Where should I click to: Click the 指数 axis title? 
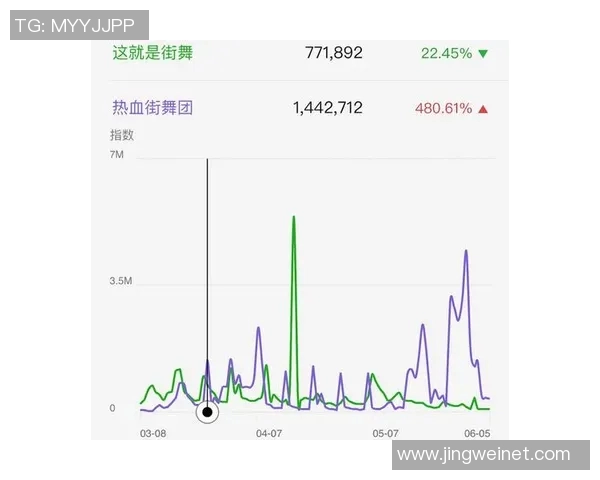pyautogui.click(x=122, y=135)
